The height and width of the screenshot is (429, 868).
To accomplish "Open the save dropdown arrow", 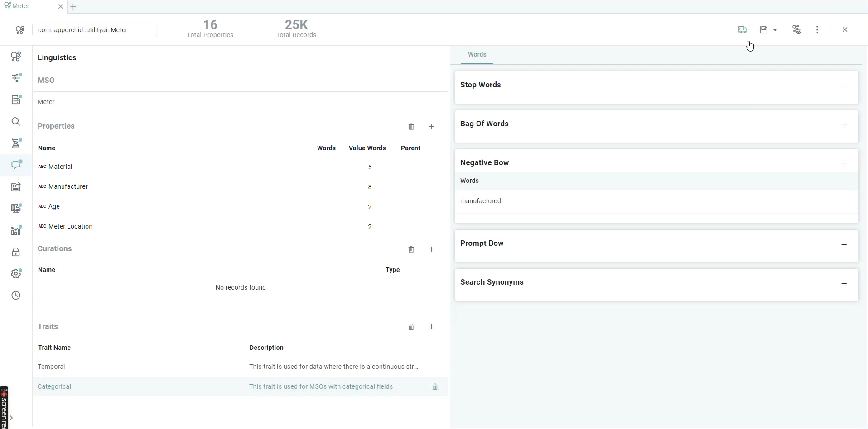I will [x=775, y=30].
